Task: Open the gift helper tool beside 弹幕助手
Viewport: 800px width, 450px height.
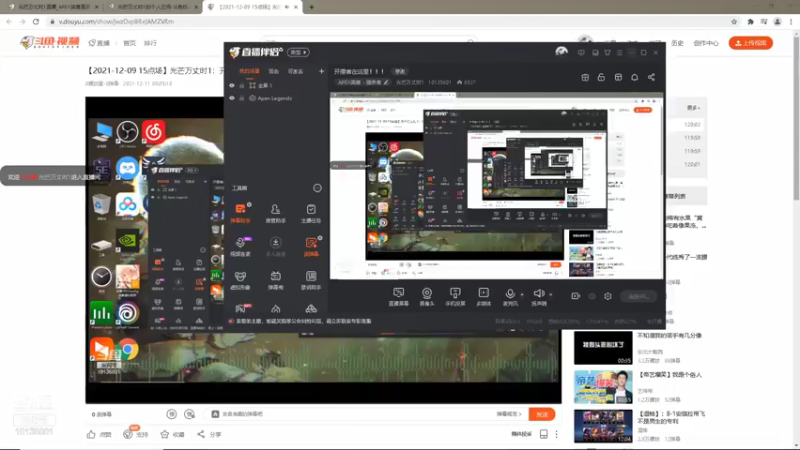Action: 276,213
